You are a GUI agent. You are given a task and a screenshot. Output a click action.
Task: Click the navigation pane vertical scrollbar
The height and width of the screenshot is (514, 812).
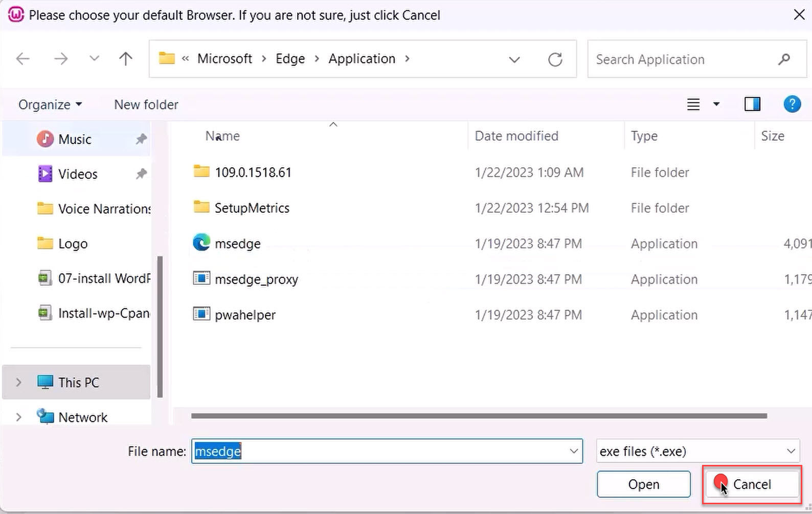(x=160, y=326)
